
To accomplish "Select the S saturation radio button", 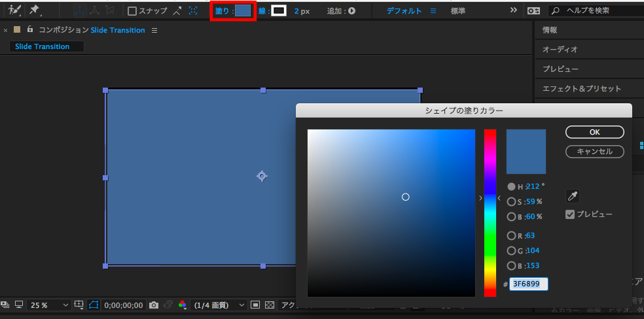I will pyautogui.click(x=511, y=201).
